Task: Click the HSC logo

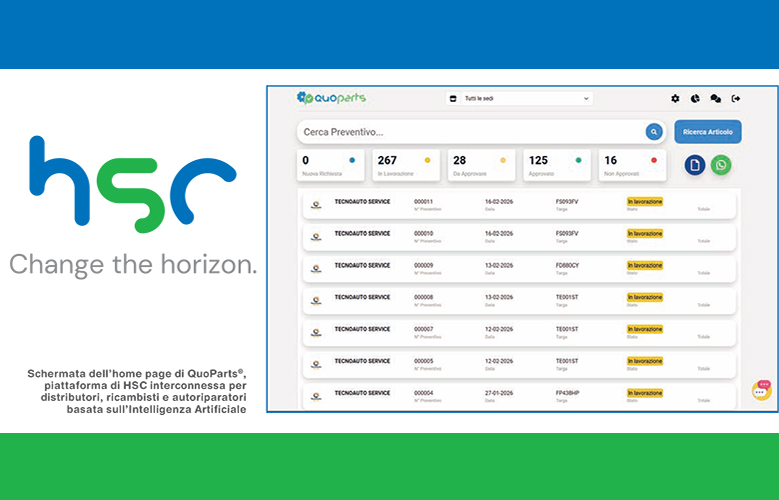Action: point(133,184)
